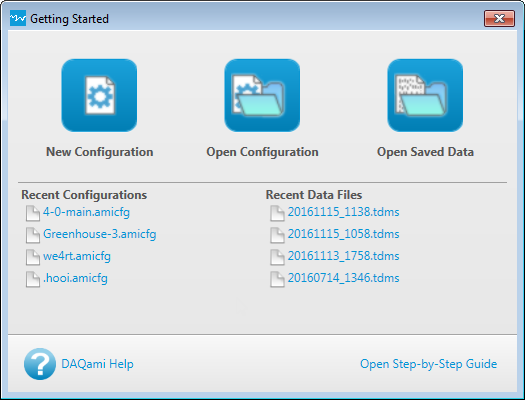
Task: Click the Open Configuration folder icon
Action: click(262, 95)
